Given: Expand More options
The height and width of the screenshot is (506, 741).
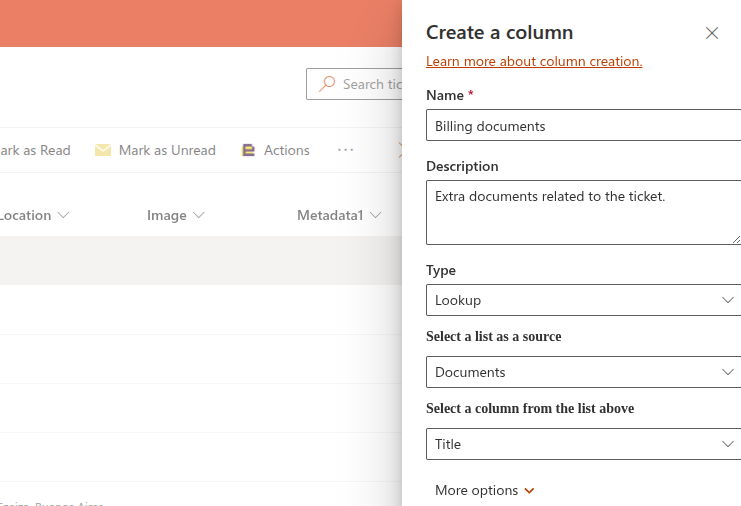Looking at the screenshot, I should (484, 490).
